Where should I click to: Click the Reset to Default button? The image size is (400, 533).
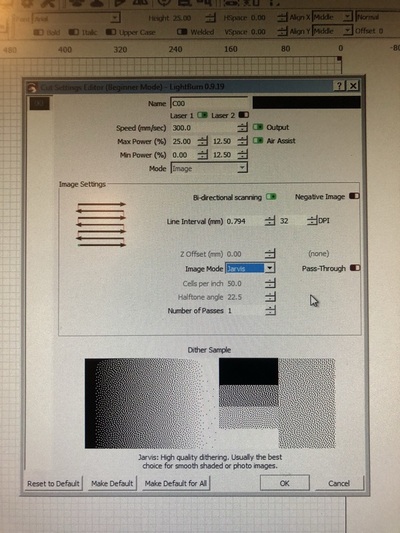tap(53, 483)
